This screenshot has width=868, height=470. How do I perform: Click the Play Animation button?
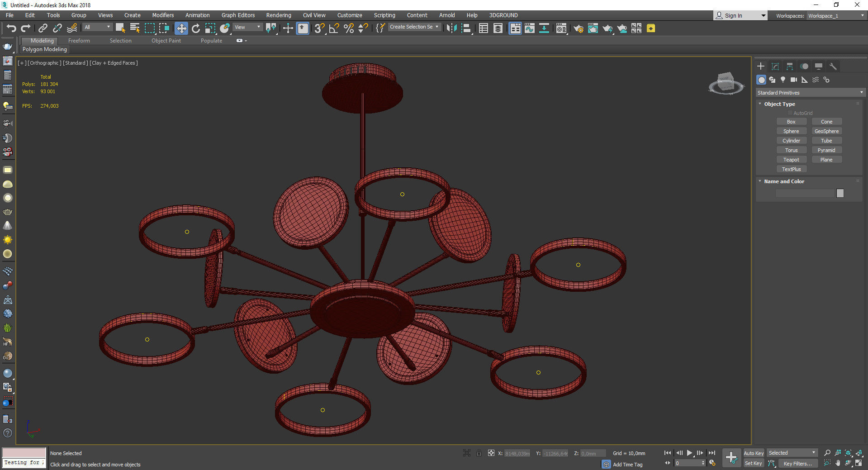pyautogui.click(x=690, y=453)
